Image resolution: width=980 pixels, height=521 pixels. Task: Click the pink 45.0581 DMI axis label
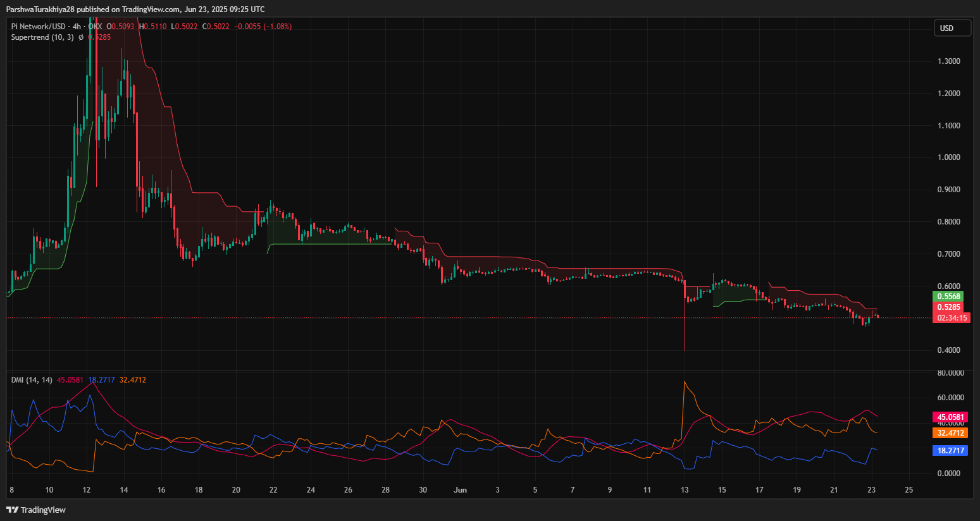(x=950, y=417)
